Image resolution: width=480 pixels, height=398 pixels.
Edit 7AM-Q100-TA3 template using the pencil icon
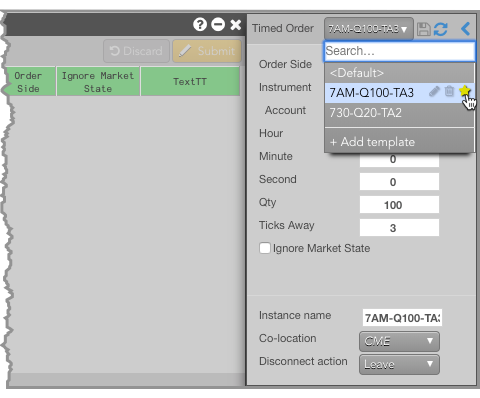[x=434, y=91]
